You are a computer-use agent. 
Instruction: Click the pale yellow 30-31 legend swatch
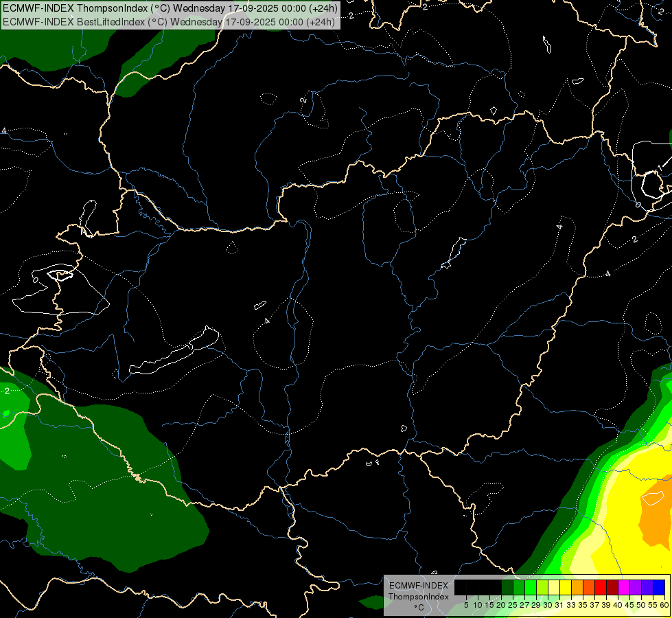pyautogui.click(x=554, y=587)
